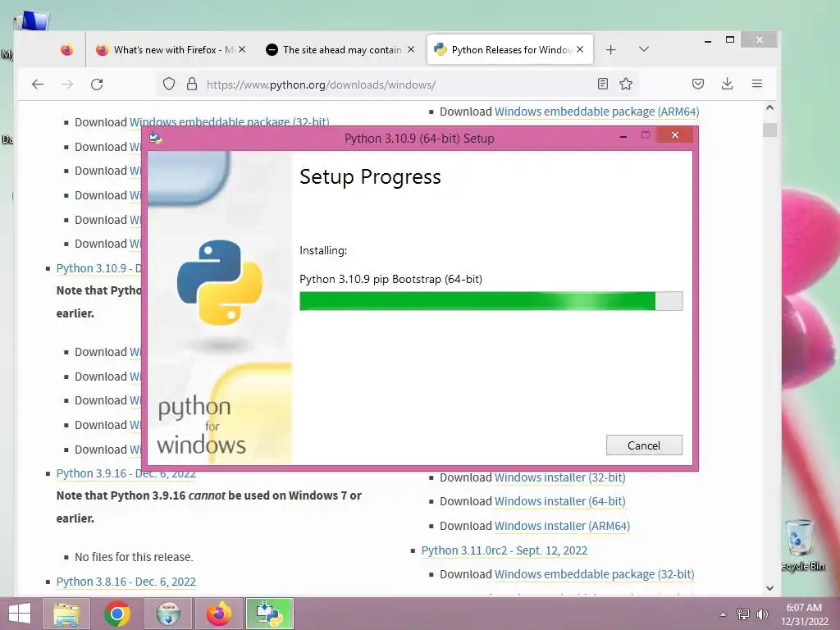Open the Python 3.10.9 release link

(98, 268)
